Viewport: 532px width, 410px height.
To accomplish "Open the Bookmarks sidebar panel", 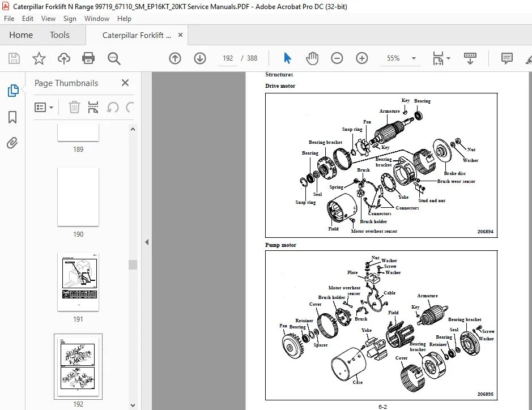I will coord(12,117).
